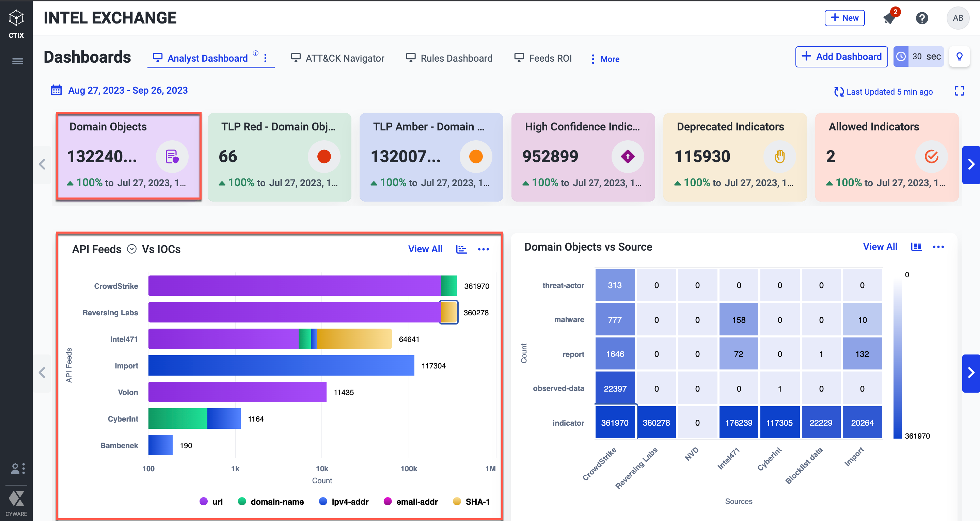Click the fullscreen expand dashboard icon
980x521 pixels.
pos(959,91)
